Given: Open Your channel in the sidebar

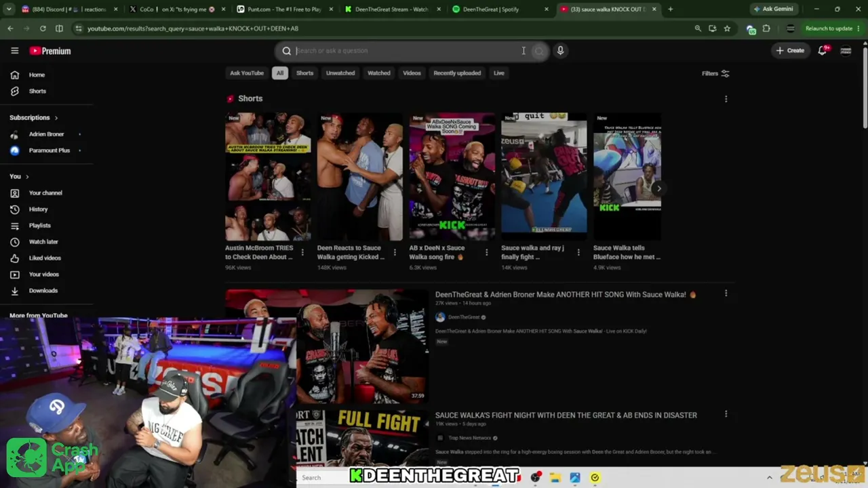Looking at the screenshot, I should click(x=45, y=193).
